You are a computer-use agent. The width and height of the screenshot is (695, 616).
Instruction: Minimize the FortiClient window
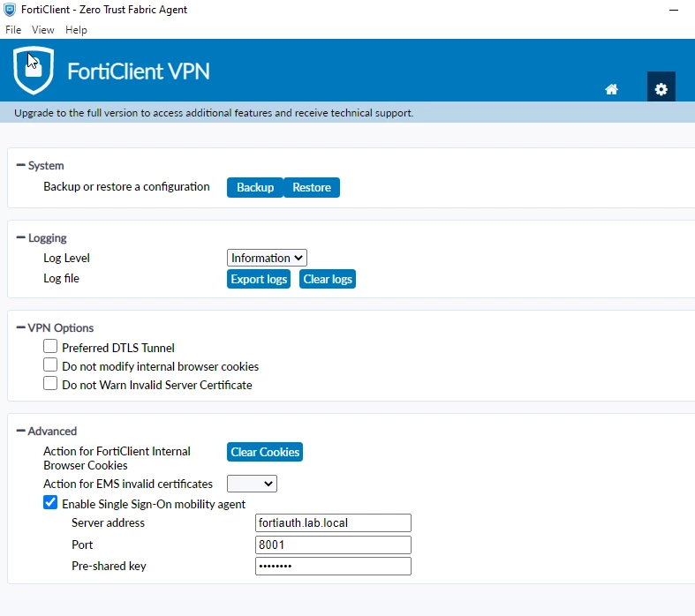click(x=674, y=10)
